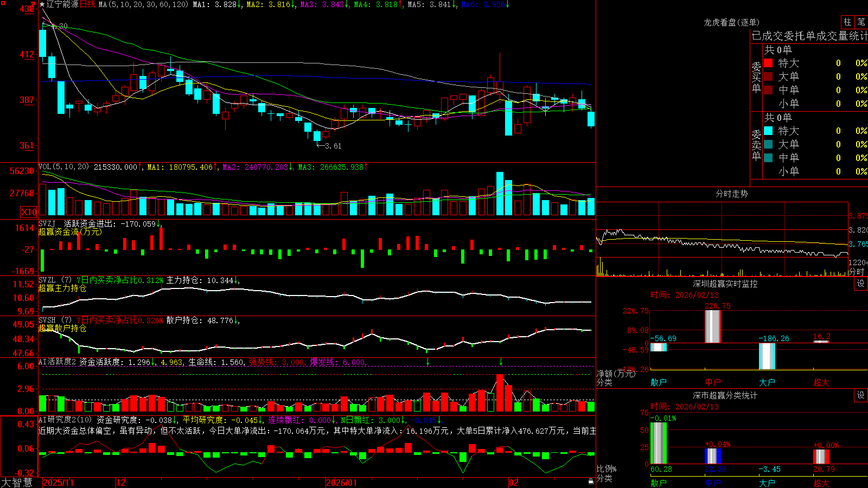
Task: Switch to 柱 bar display mode
Action: tap(847, 22)
